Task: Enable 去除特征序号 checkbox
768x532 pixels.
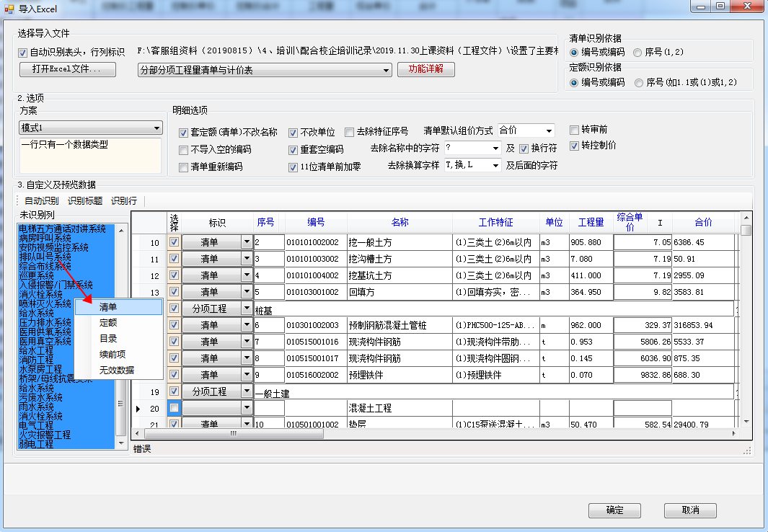Action: coord(349,132)
